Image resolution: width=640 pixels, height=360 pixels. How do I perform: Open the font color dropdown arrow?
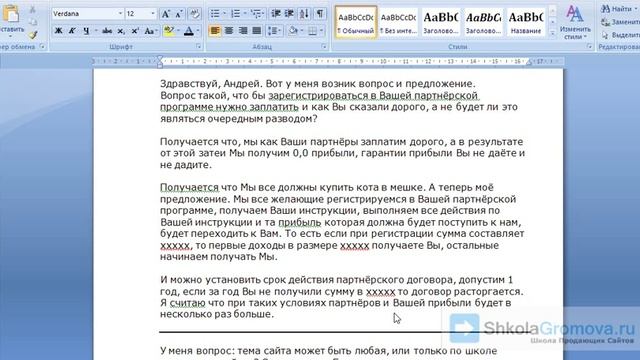click(x=198, y=31)
